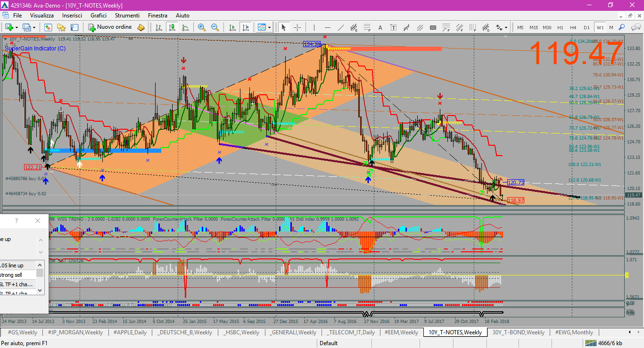Switch to line chart display
644x348 pixels.
[x=185, y=27]
